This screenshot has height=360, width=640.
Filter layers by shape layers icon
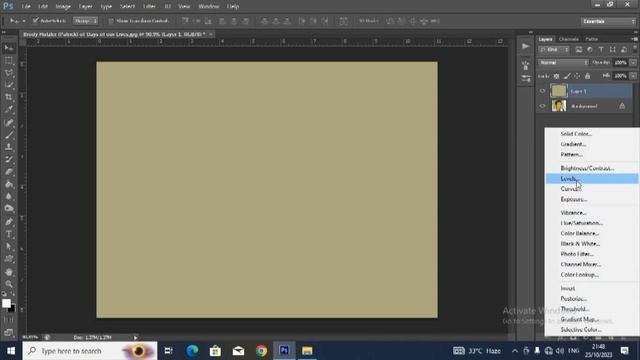pyautogui.click(x=612, y=50)
